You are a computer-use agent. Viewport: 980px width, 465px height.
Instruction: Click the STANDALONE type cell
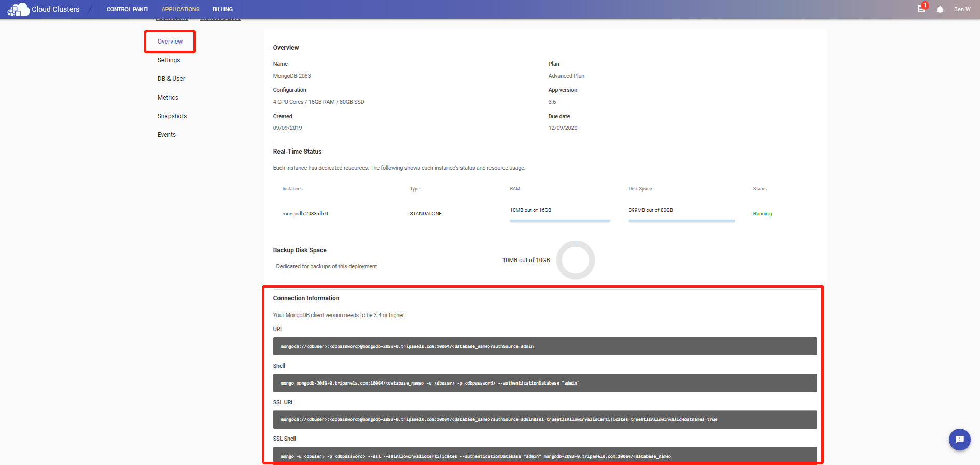coord(426,214)
